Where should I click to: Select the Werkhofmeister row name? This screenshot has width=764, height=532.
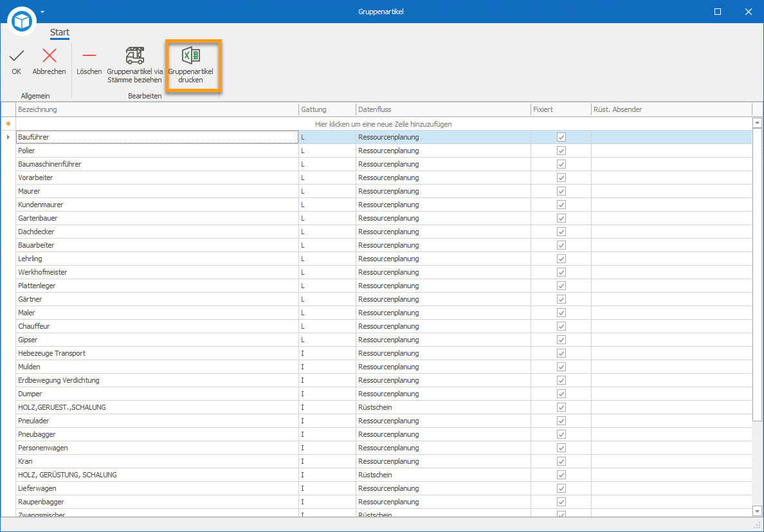(x=42, y=272)
